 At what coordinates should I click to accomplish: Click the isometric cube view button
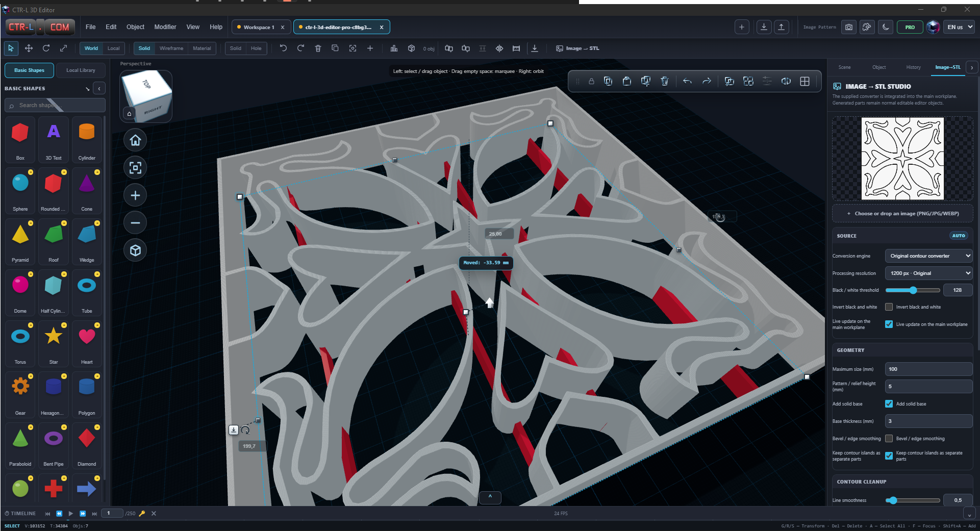coord(135,250)
